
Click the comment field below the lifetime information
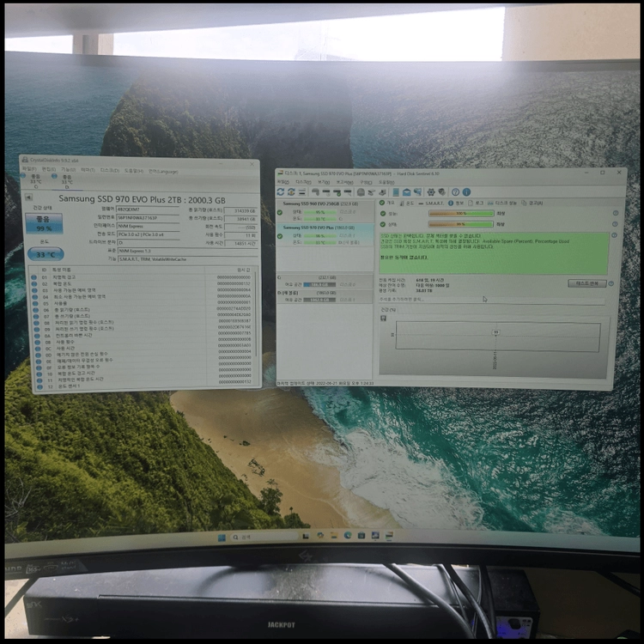point(492,300)
